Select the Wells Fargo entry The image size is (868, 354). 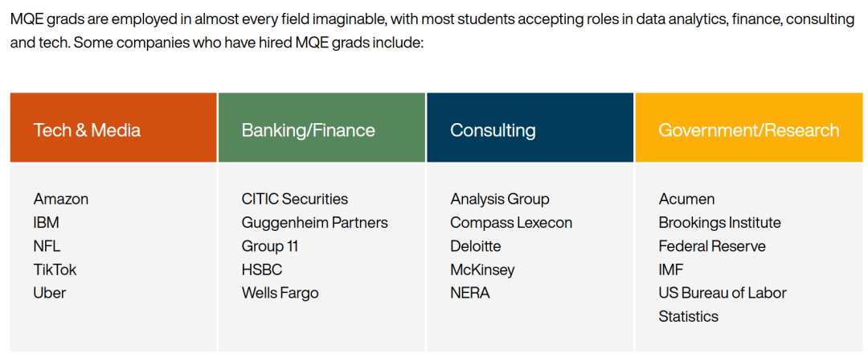pos(280,293)
